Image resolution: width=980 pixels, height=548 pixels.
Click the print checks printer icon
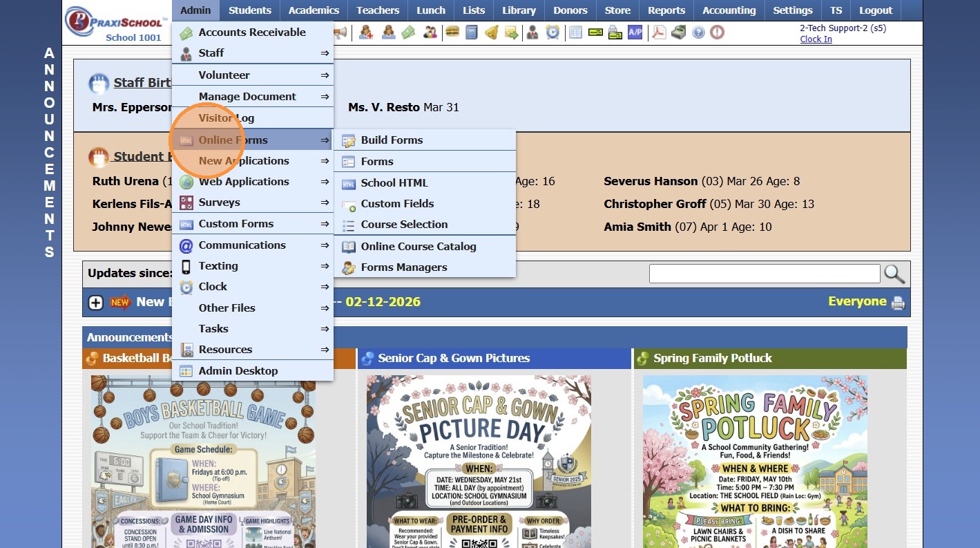615,32
